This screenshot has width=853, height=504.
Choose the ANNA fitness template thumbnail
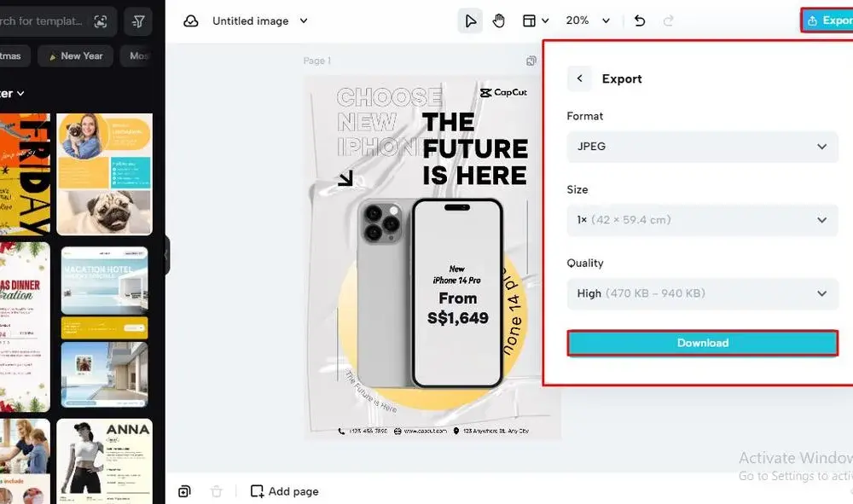104,461
